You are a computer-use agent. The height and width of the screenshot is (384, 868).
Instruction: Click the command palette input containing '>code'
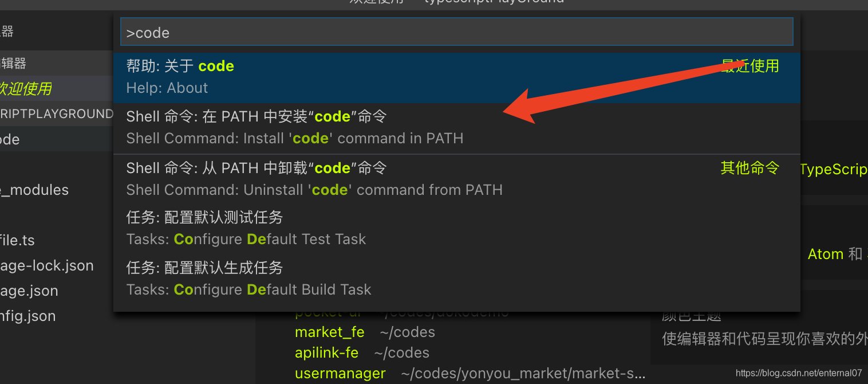click(x=456, y=32)
